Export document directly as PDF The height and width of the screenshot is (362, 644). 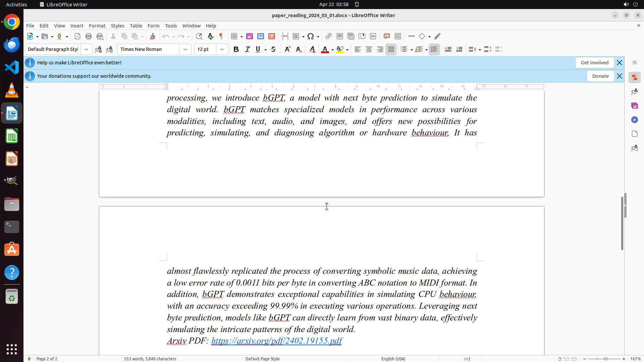click(77, 36)
